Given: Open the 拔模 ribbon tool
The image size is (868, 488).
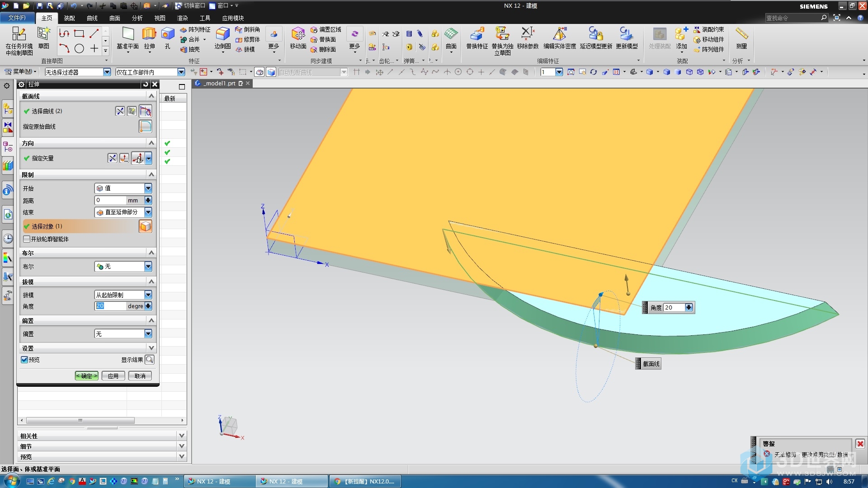Looking at the screenshot, I should click(245, 49).
